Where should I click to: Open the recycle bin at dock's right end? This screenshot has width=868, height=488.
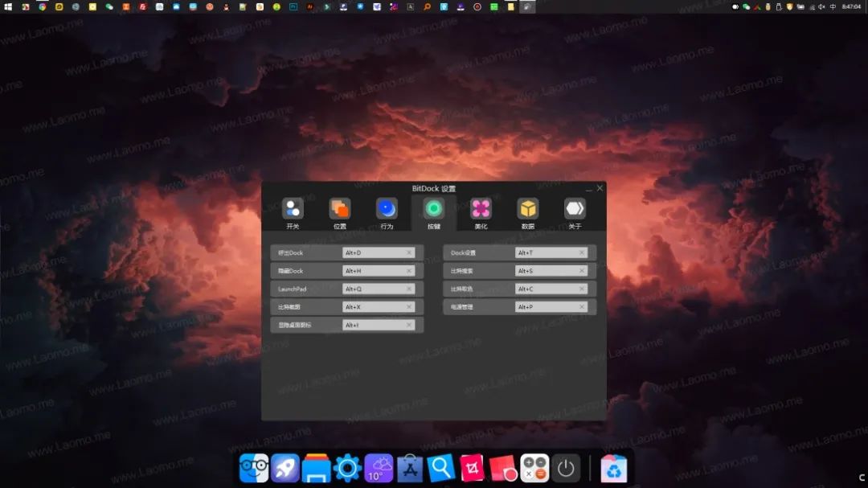pyautogui.click(x=615, y=466)
